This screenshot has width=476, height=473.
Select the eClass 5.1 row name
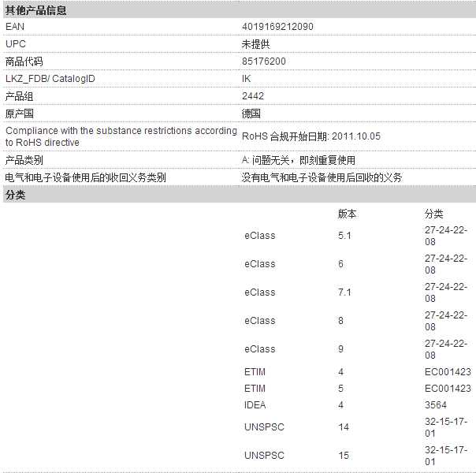(260, 236)
